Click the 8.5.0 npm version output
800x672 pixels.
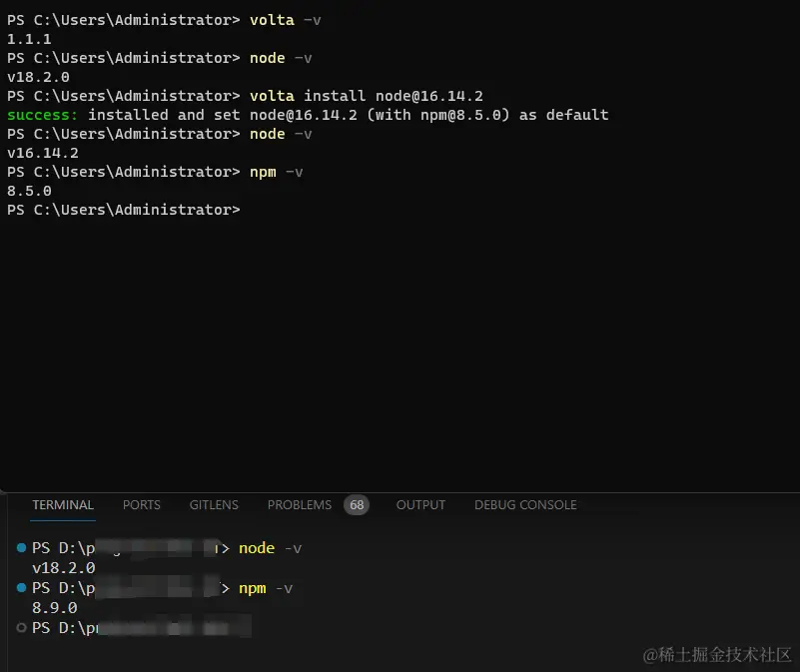[29, 190]
